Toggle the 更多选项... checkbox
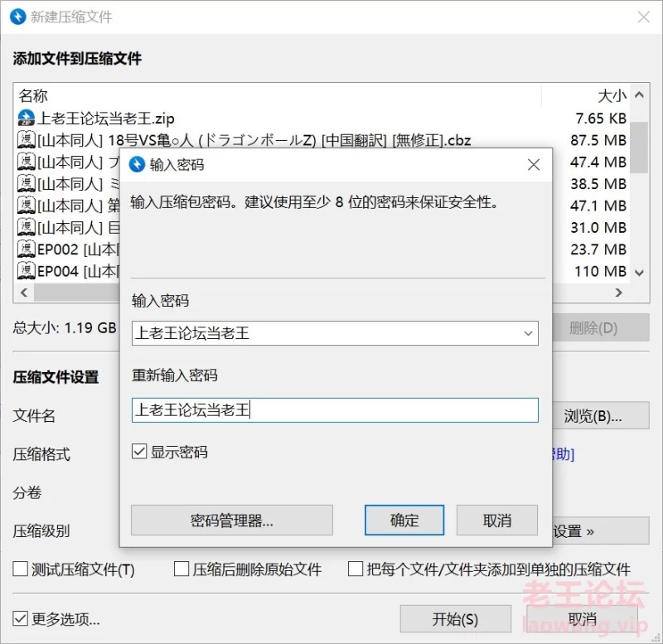Screen dimensions: 663x644 click(x=20, y=618)
